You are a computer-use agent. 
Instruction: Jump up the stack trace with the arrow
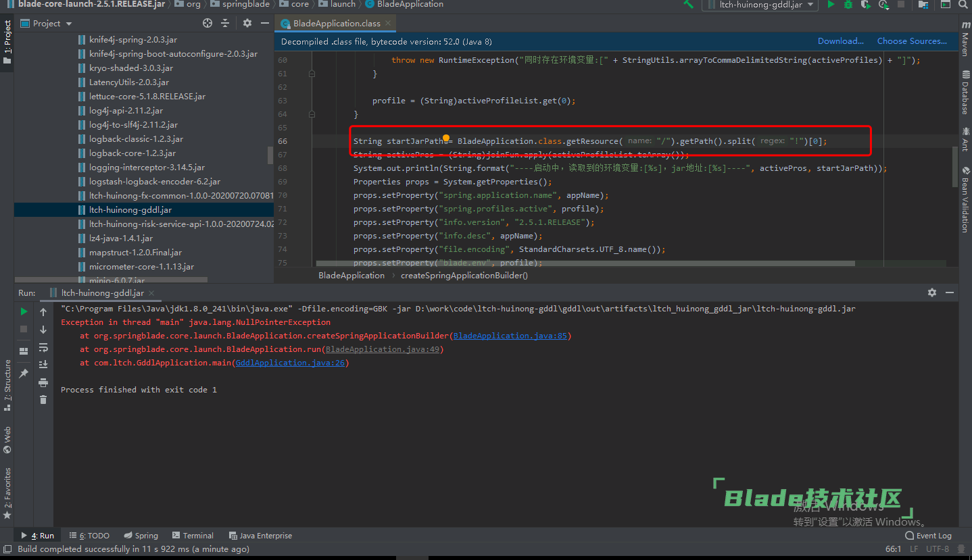pyautogui.click(x=43, y=311)
